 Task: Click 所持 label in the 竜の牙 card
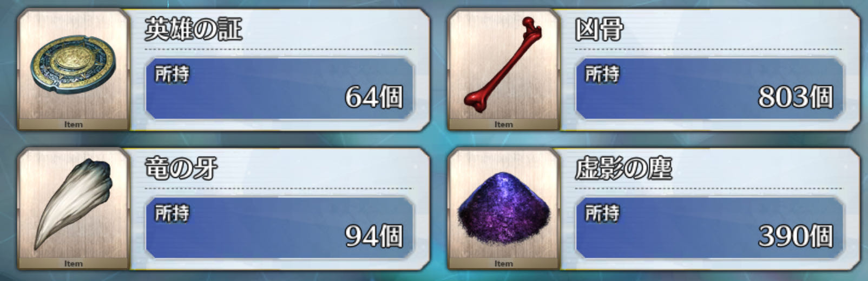click(x=172, y=213)
